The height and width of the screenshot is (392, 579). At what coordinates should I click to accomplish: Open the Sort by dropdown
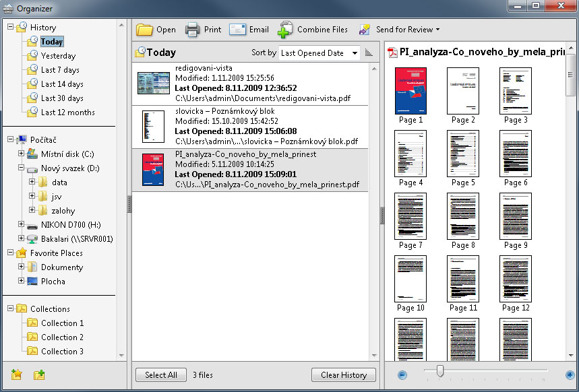coord(319,53)
